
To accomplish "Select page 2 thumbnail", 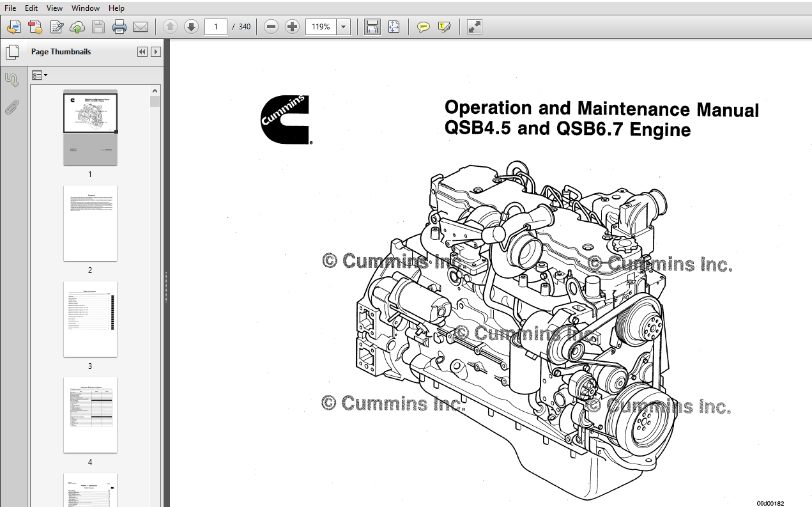I will pos(90,223).
